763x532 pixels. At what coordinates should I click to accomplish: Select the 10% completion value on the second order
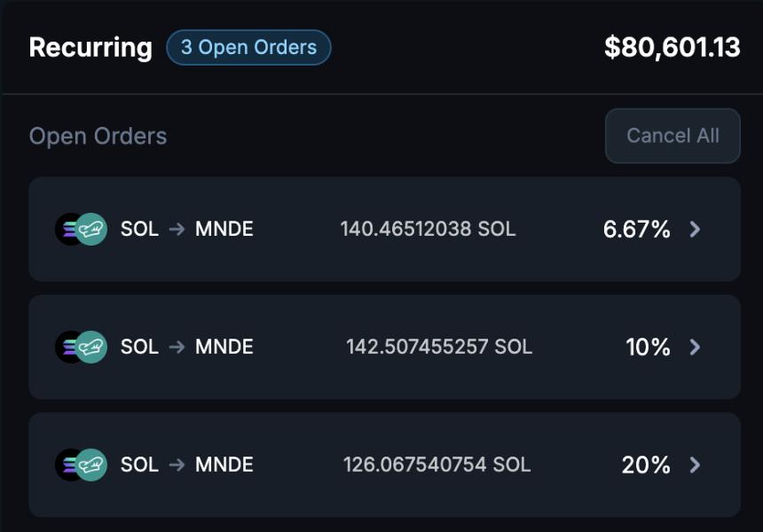pyautogui.click(x=649, y=347)
